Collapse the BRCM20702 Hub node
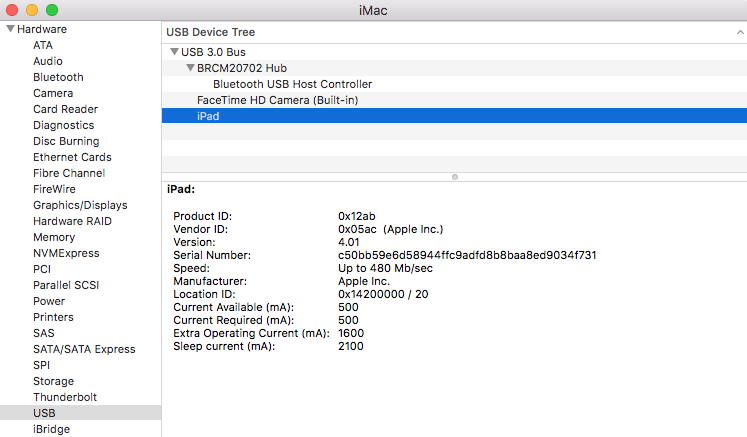The width and height of the screenshot is (747, 437). point(191,68)
